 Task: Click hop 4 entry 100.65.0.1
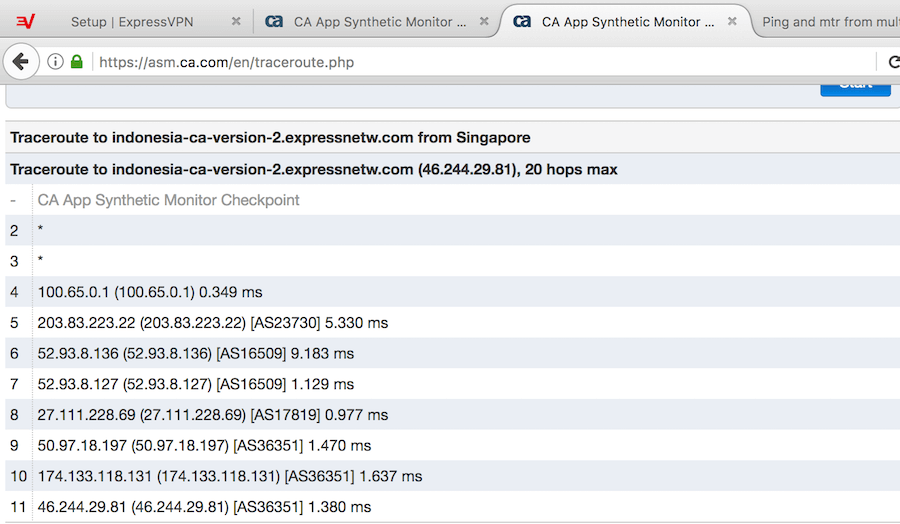[x=150, y=292]
